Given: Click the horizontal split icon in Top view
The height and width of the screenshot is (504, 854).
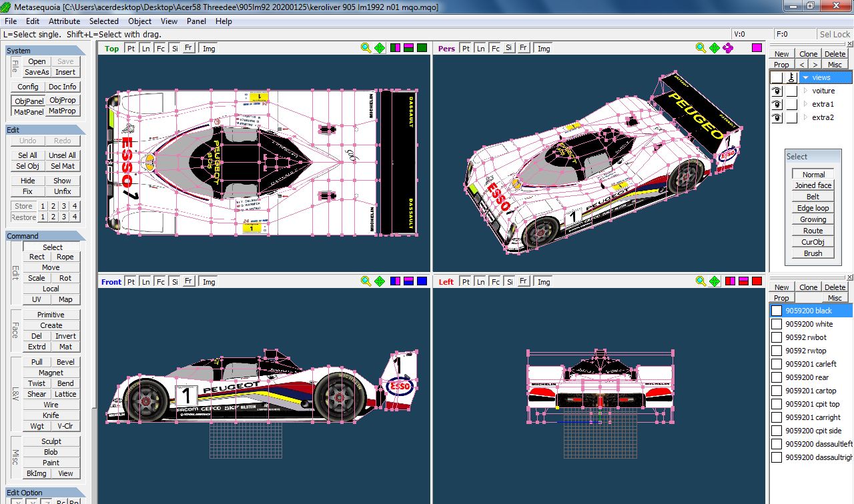Looking at the screenshot, I should click(x=409, y=48).
